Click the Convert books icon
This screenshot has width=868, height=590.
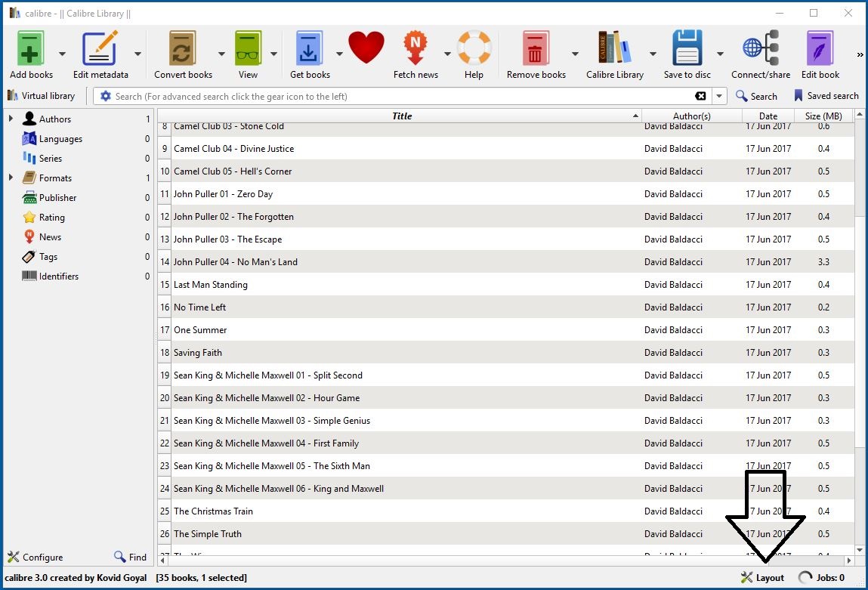tap(182, 48)
